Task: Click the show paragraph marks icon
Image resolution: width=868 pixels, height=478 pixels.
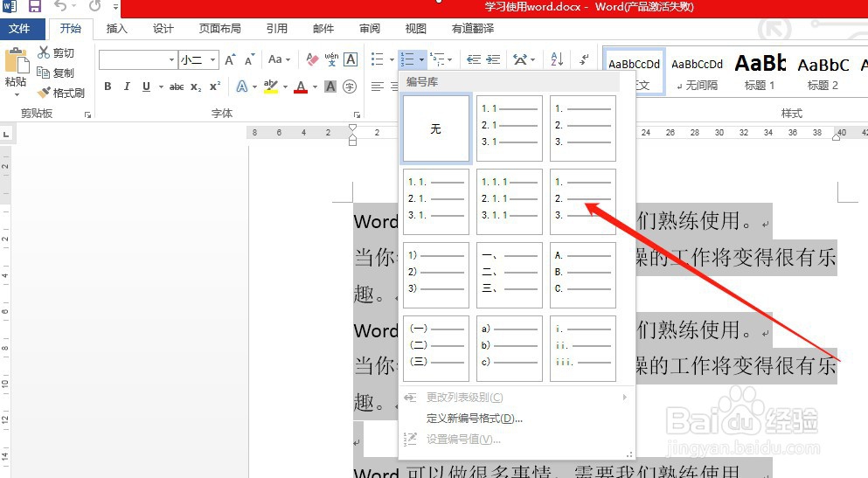Action: click(584, 59)
